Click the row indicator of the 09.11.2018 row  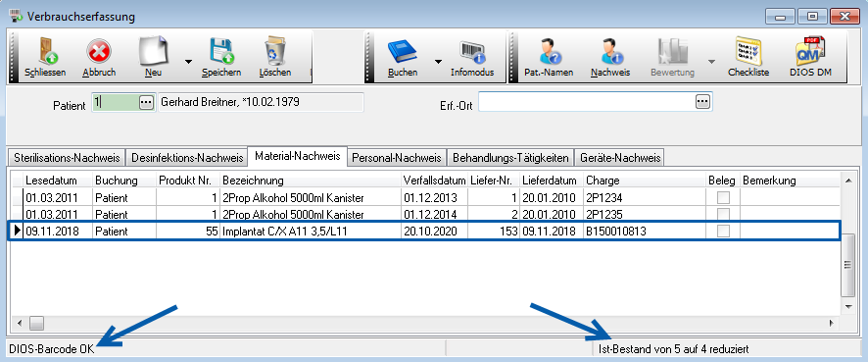pos(18,232)
